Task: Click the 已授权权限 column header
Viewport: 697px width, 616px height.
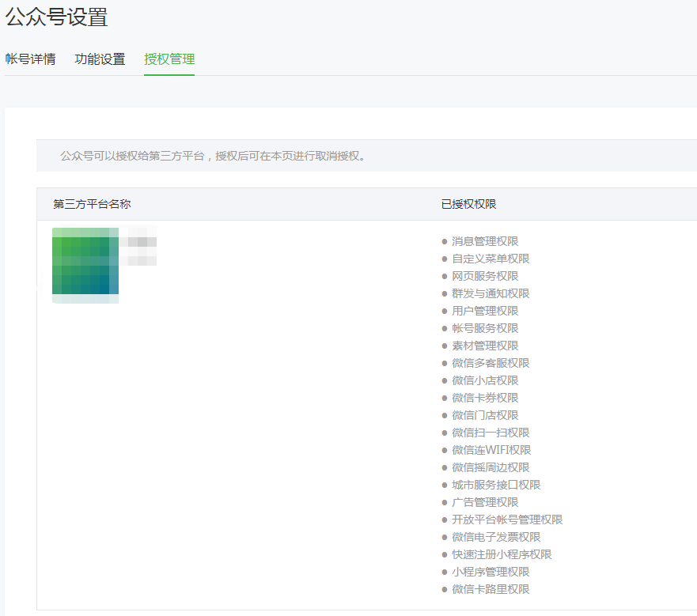Action: click(x=468, y=204)
